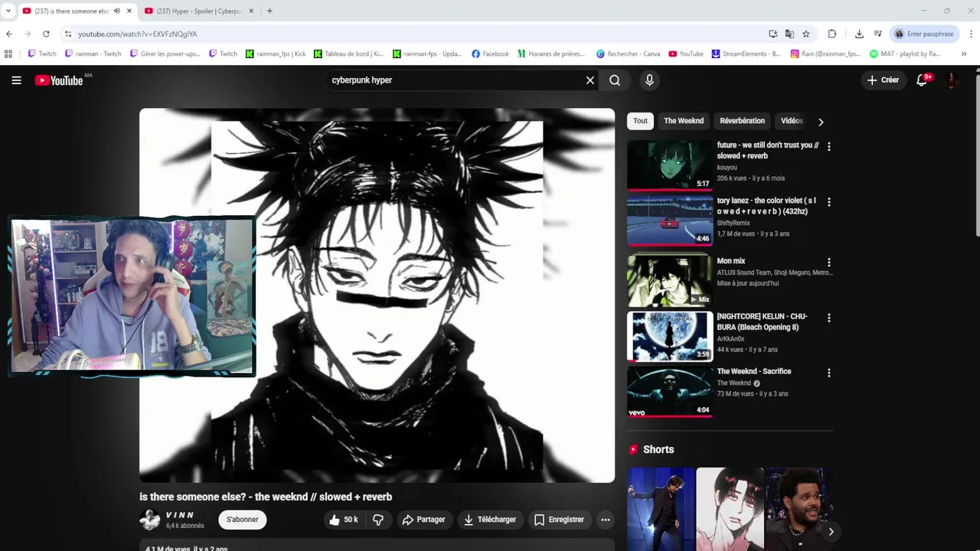980x551 pixels.
Task: Open the VINN channel avatar
Action: point(150,520)
